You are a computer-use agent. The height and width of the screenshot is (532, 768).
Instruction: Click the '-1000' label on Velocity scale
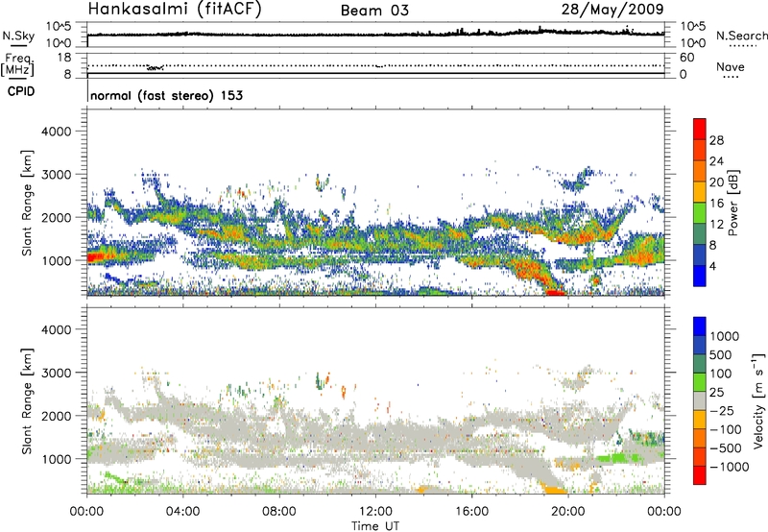730,467
